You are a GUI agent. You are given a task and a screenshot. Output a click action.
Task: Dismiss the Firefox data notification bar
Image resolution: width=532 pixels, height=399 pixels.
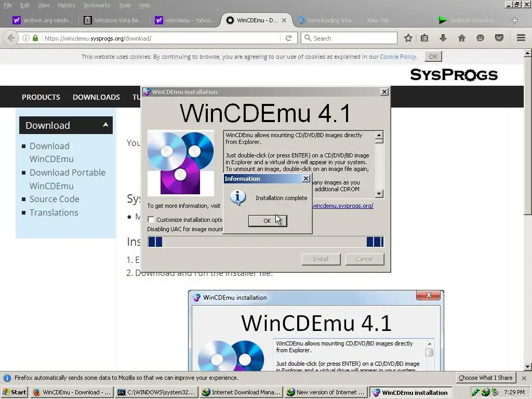pos(524,378)
